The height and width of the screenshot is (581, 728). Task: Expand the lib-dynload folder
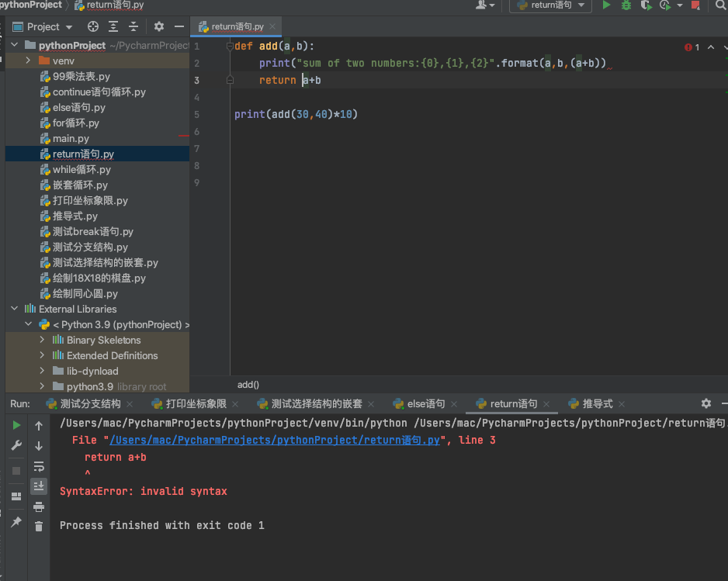pos(42,371)
